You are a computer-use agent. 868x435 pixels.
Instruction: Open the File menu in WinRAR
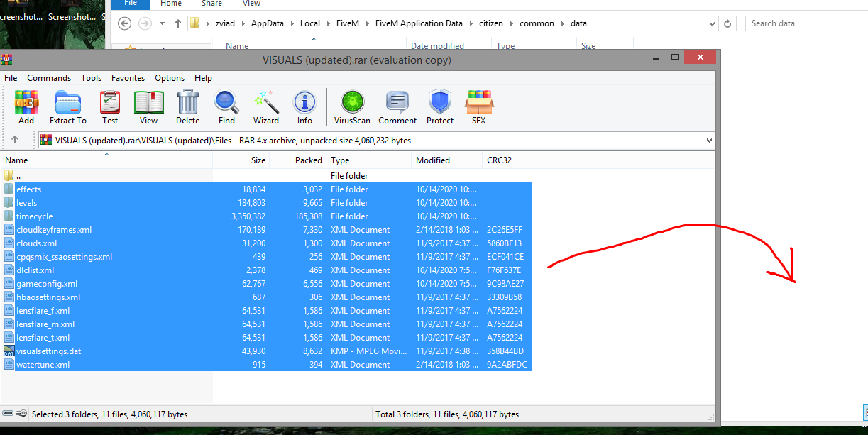11,78
